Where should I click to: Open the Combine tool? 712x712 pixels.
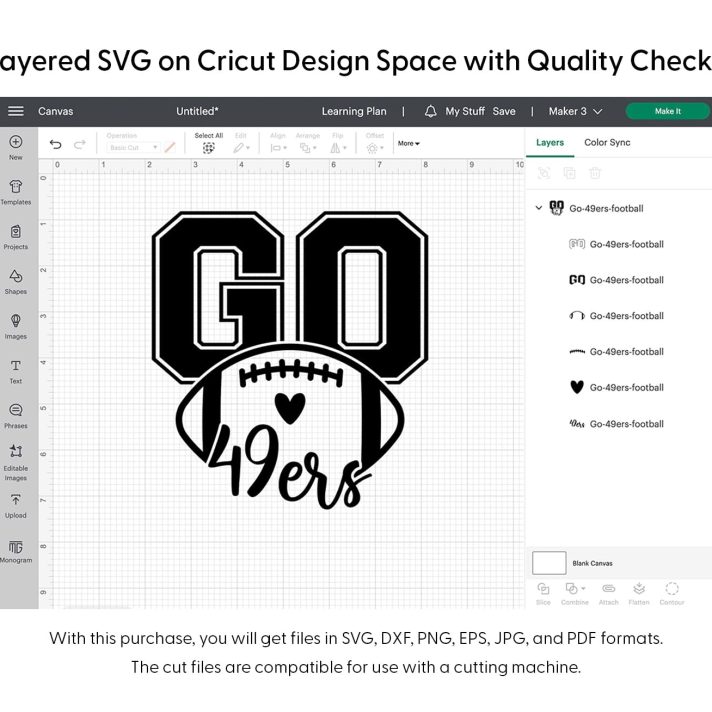tap(575, 594)
